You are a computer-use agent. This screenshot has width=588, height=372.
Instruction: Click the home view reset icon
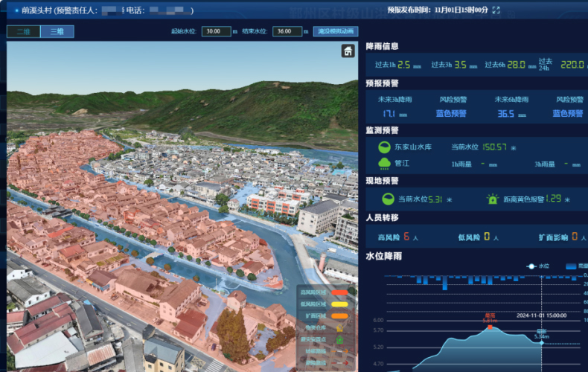point(348,51)
